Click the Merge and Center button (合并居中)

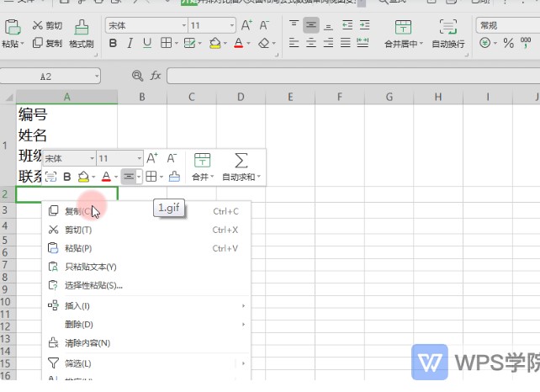(403, 34)
